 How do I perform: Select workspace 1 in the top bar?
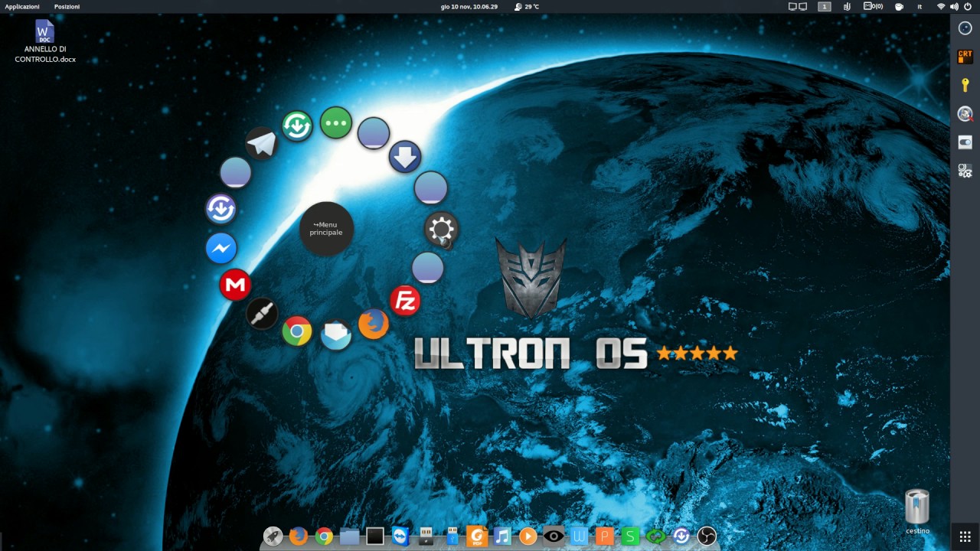click(x=824, y=6)
